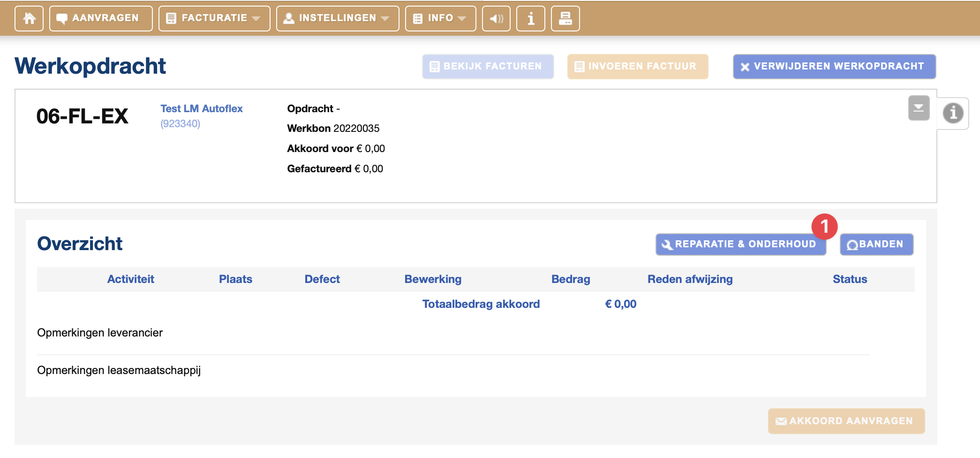Collapse the work order details panel
980x458 pixels.
[918, 108]
